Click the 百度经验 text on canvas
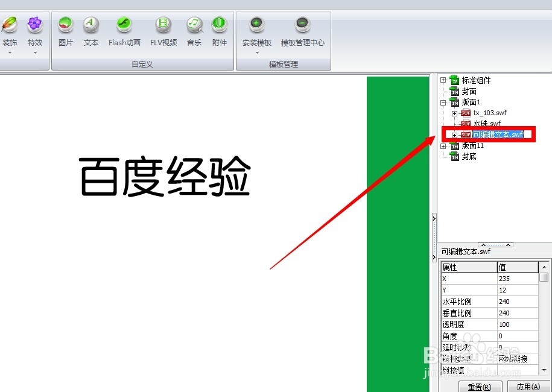552x392 pixels. coord(165,176)
